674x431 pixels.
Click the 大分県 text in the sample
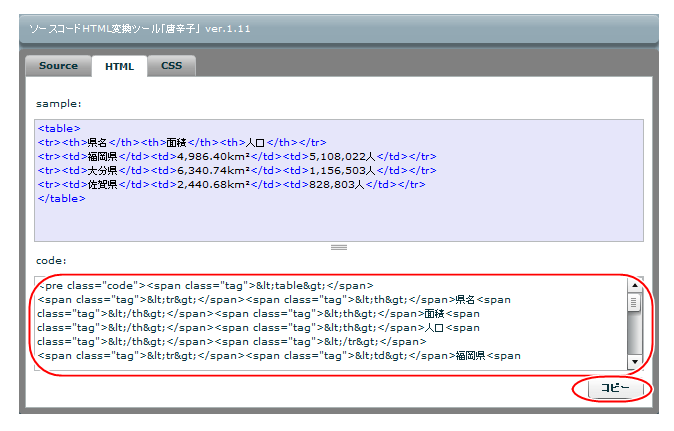pos(102,171)
